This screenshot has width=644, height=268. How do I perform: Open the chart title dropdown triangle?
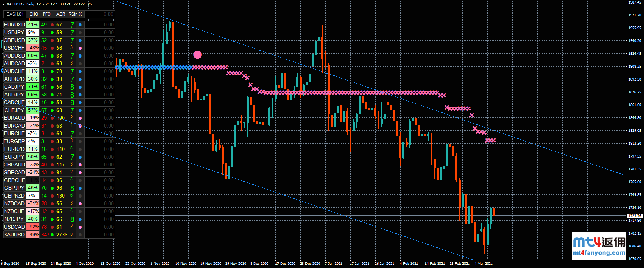click(x=4, y=4)
